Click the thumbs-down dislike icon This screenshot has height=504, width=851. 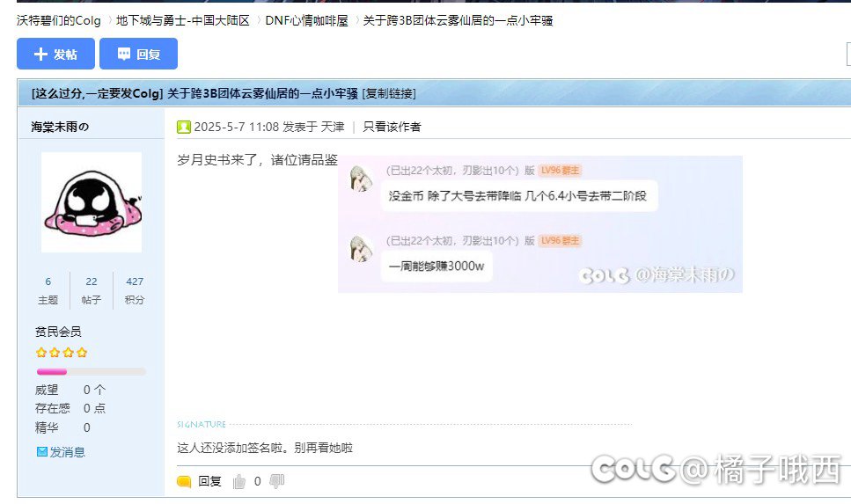click(277, 481)
